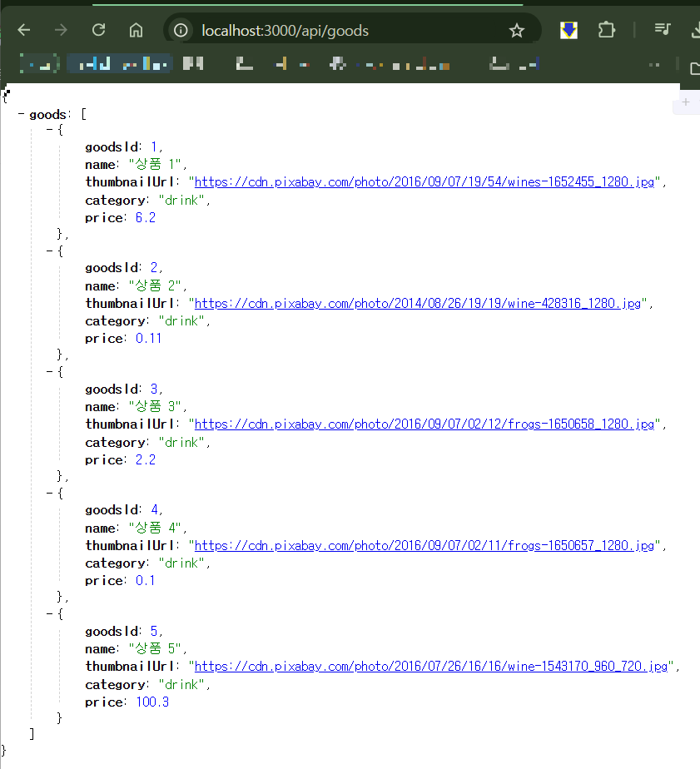The height and width of the screenshot is (769, 700).
Task: Select the name value "상품 1"
Action: (x=155, y=164)
